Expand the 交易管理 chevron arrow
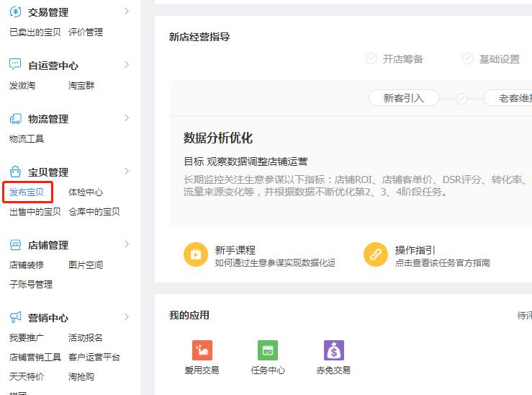532x395 pixels. click(127, 12)
